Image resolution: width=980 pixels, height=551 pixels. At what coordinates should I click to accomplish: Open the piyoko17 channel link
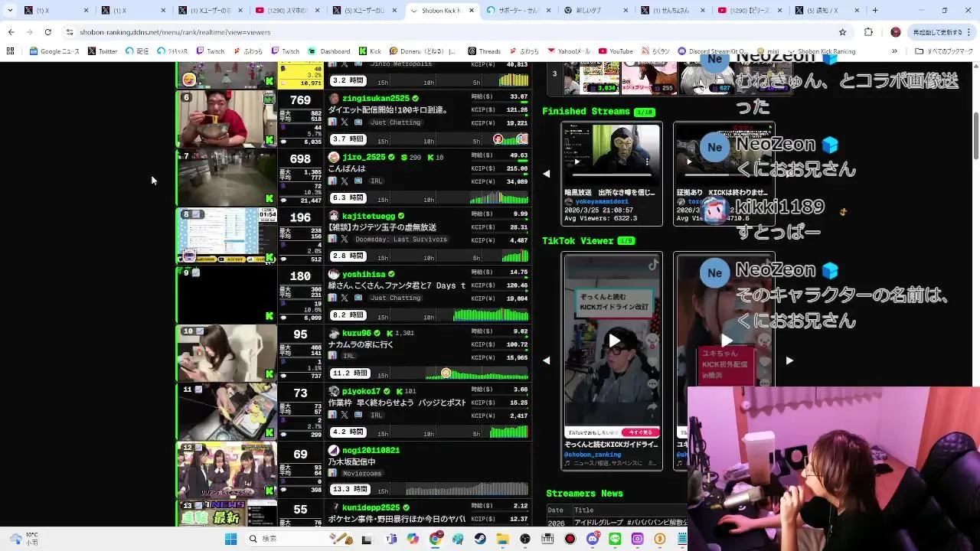(361, 391)
